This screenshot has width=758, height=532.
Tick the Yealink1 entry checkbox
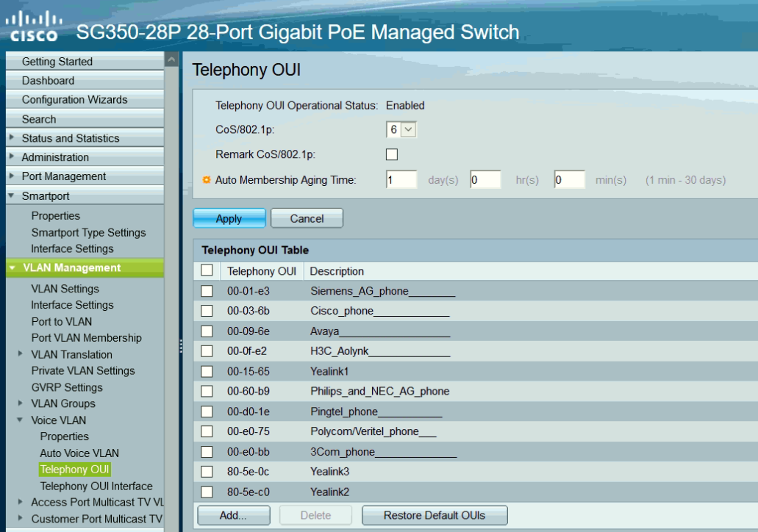[x=207, y=371]
